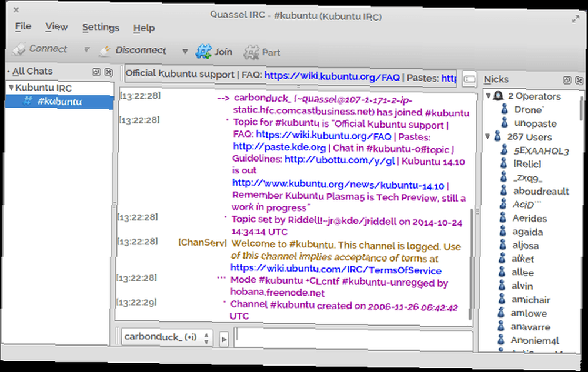
Task: Open the wiki.kubuntu.org/FAQ link in chat
Action: (x=323, y=135)
